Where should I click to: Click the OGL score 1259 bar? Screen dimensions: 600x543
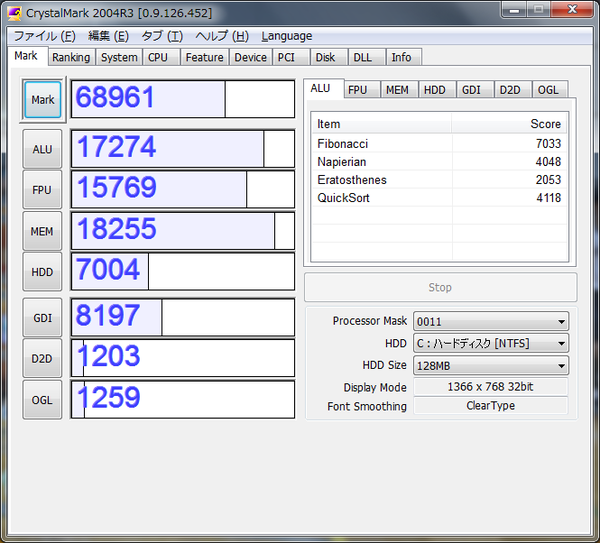[183, 400]
